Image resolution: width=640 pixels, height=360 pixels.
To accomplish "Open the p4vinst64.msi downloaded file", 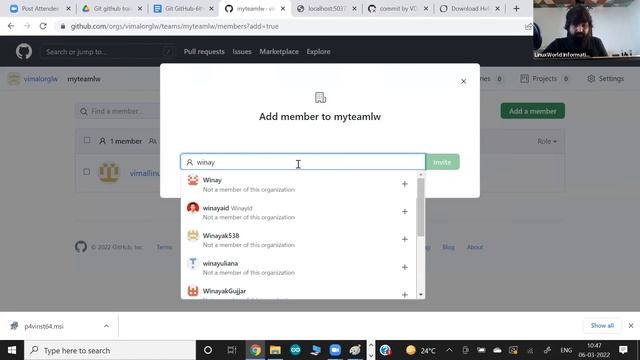I will coord(44,326).
